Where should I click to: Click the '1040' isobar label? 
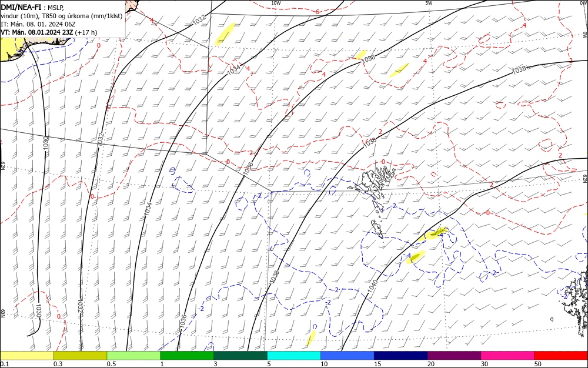click(373, 286)
